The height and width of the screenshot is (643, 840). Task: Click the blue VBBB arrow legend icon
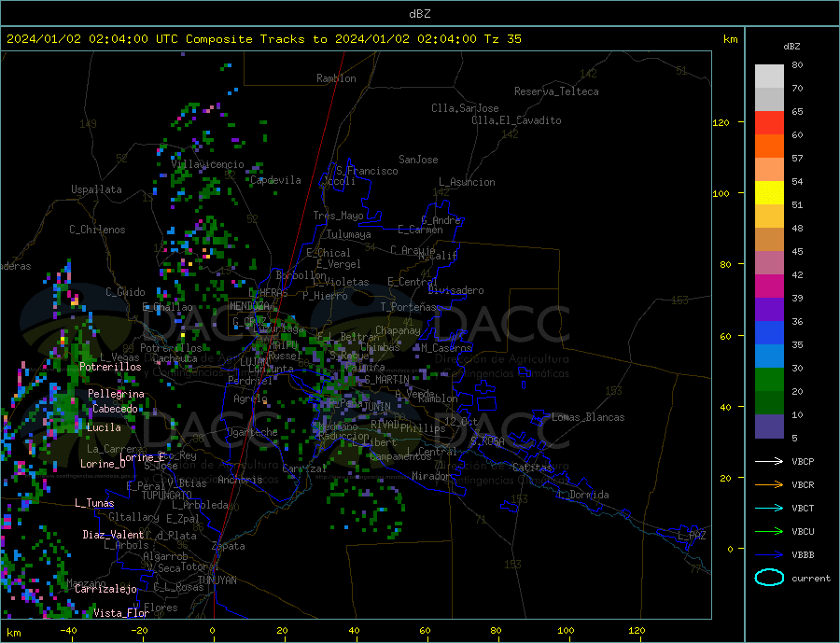pyautogui.click(x=769, y=555)
